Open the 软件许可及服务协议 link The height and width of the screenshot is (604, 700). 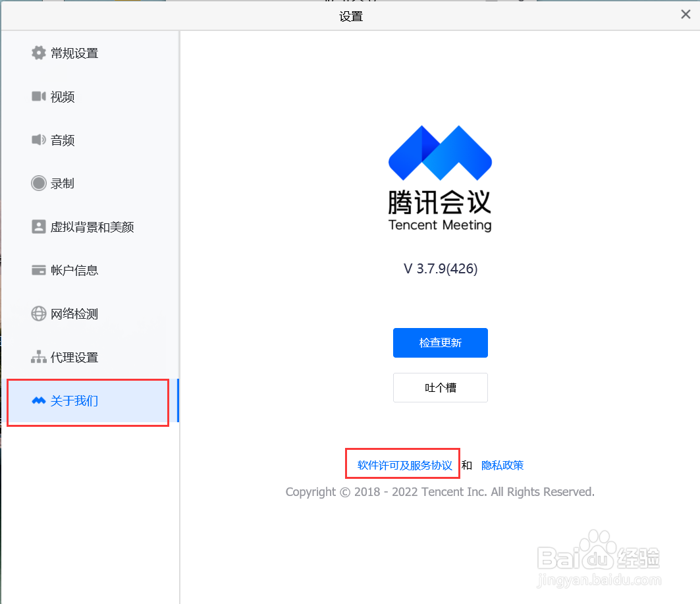point(404,465)
